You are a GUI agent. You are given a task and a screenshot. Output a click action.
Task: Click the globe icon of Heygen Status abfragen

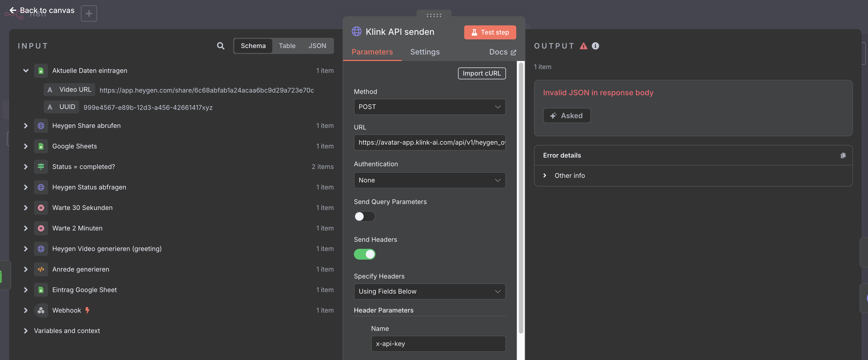point(41,187)
